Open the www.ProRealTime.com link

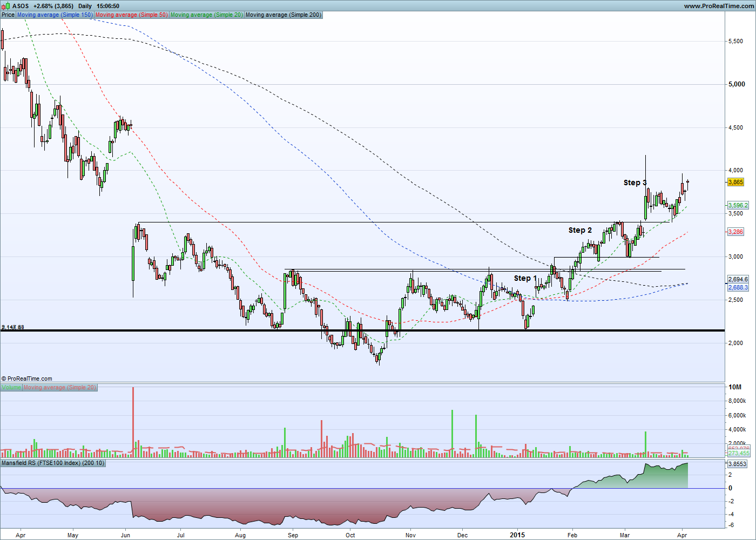pos(718,6)
